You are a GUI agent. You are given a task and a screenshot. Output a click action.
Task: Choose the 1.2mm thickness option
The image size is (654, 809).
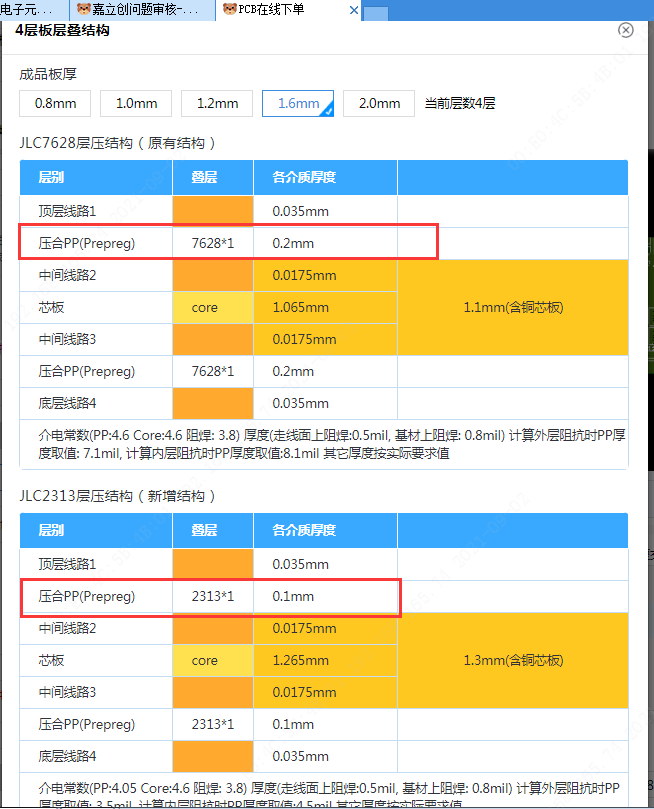[217, 103]
